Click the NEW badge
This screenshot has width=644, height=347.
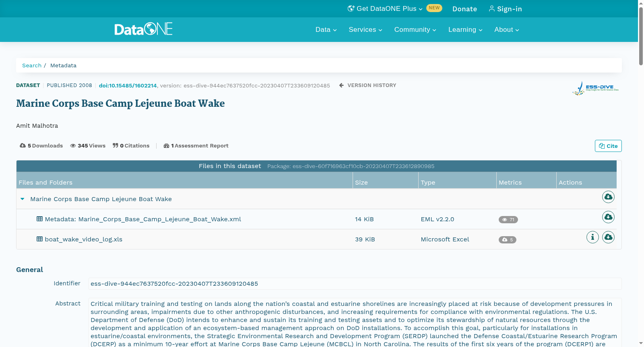(434, 8)
